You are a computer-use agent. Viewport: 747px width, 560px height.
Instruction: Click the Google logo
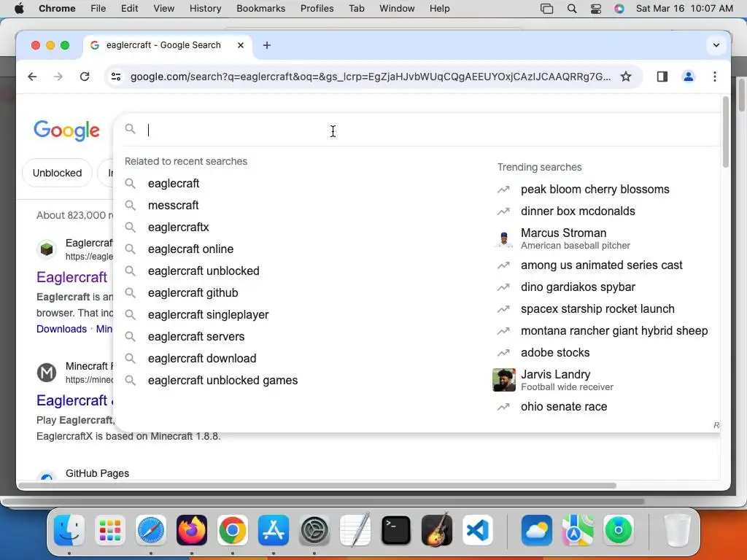[66, 131]
